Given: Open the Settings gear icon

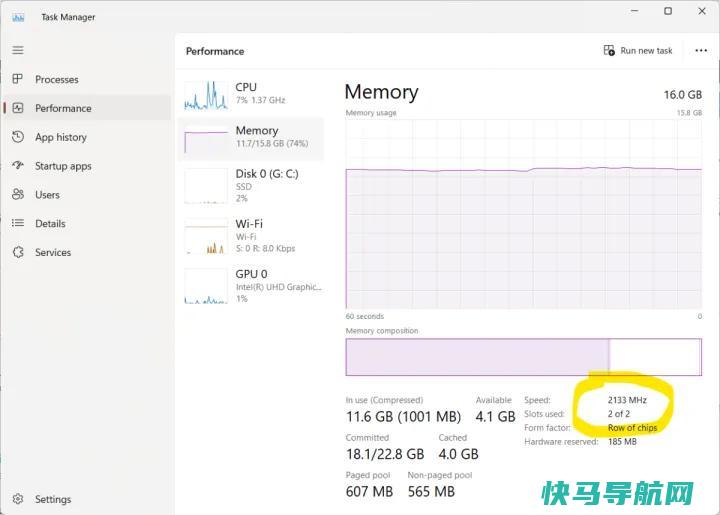Looking at the screenshot, I should [x=18, y=499].
